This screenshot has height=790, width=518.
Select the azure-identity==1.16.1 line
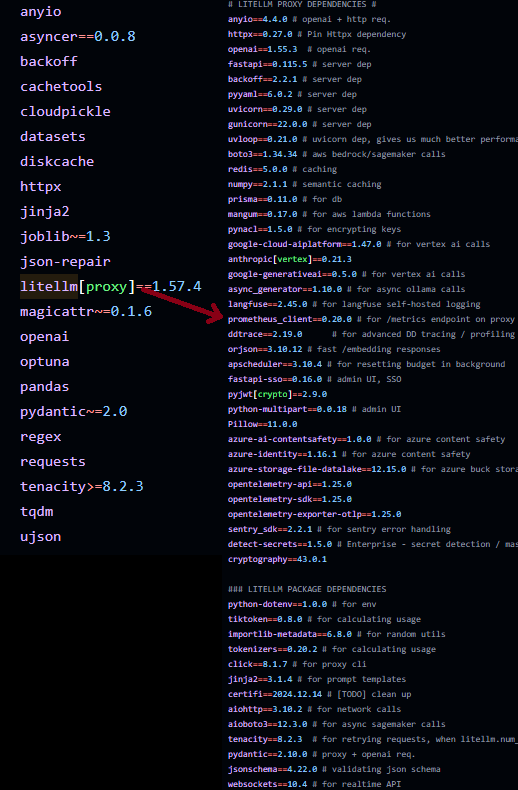(x=349, y=454)
